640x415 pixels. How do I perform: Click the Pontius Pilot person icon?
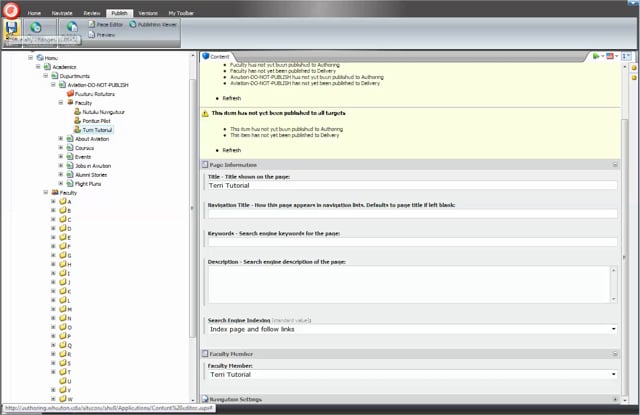tap(78, 121)
